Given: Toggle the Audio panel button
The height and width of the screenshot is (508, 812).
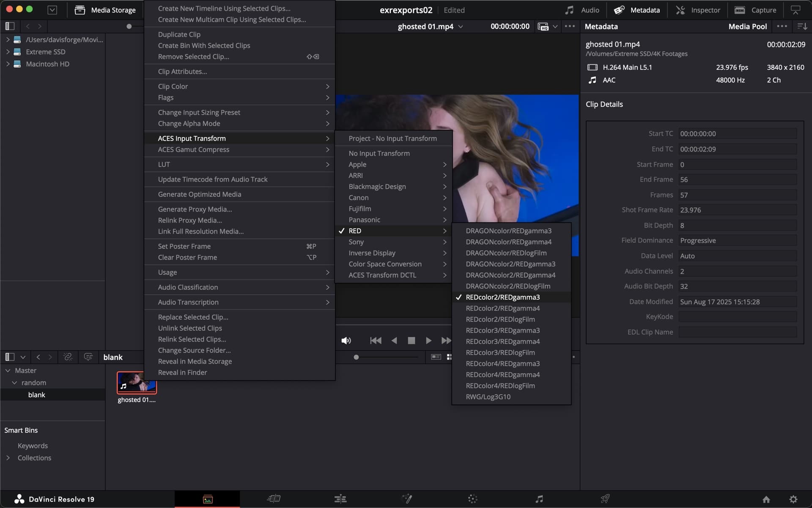Looking at the screenshot, I should pyautogui.click(x=582, y=10).
